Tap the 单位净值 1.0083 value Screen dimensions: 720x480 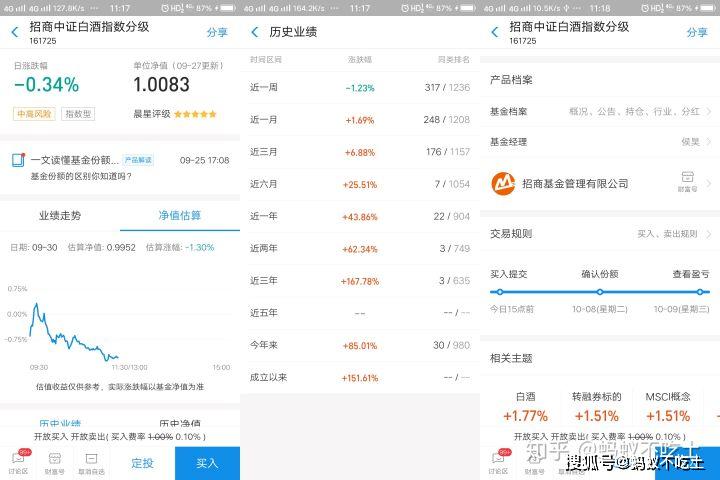pyautogui.click(x=161, y=85)
